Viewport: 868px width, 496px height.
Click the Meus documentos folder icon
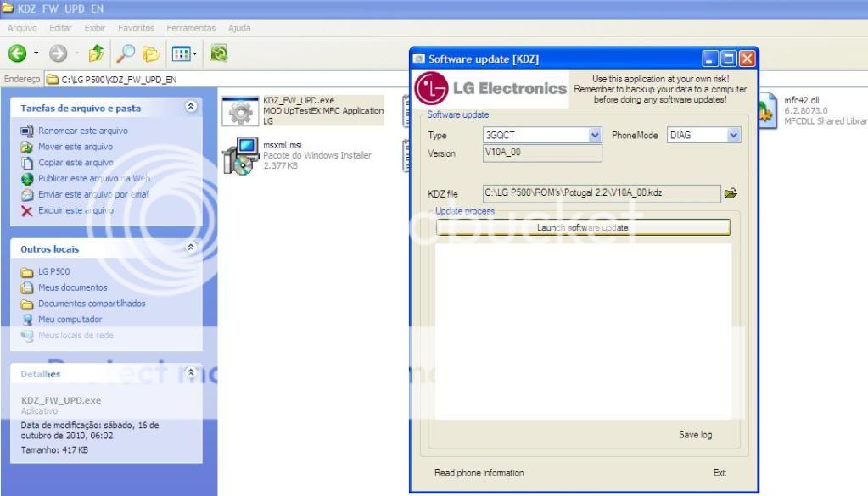(27, 287)
